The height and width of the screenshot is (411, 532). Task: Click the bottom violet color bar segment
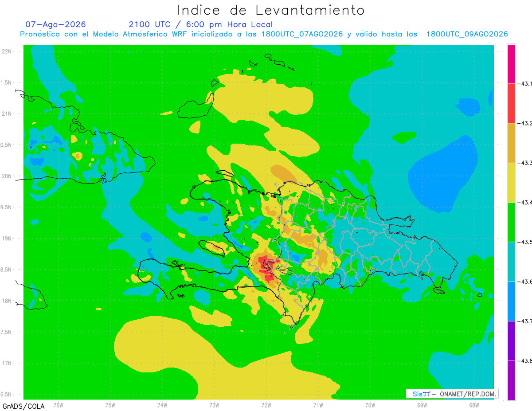pyautogui.click(x=511, y=380)
